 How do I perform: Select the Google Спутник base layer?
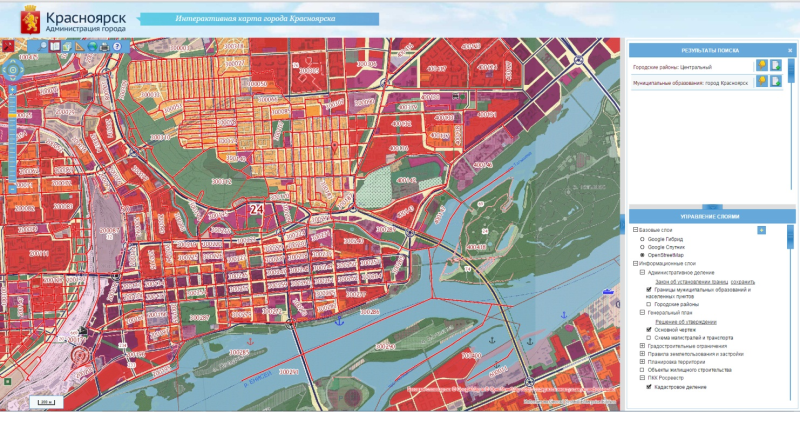click(x=642, y=248)
